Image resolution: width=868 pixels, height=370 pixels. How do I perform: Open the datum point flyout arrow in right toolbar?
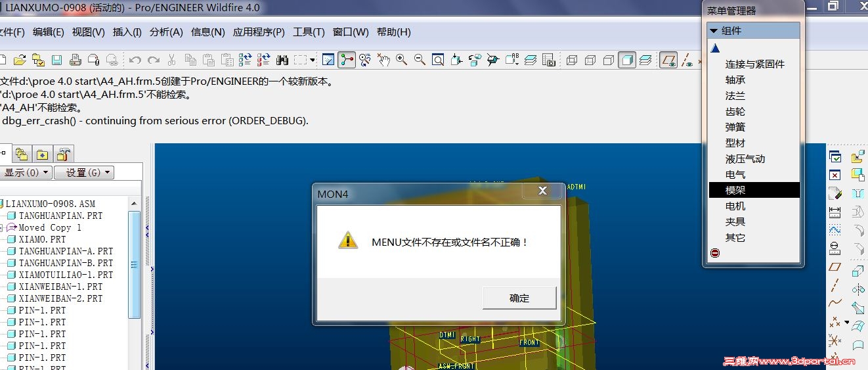coord(846,322)
